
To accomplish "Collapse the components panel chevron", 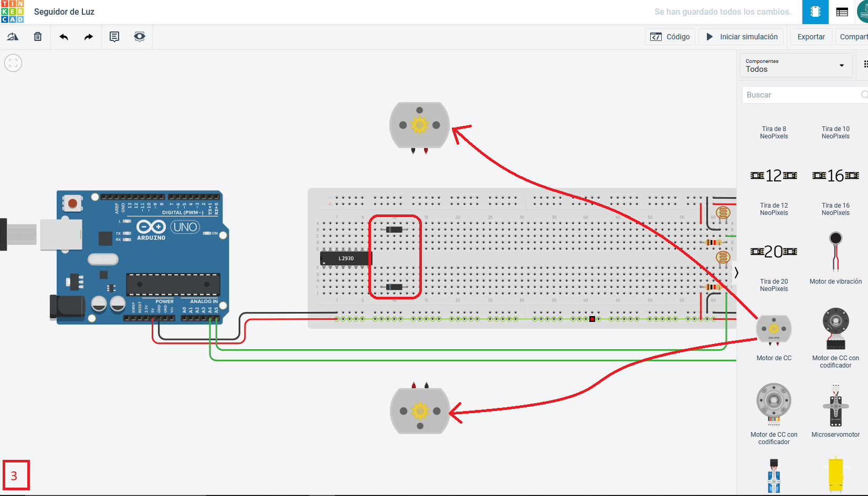I will (x=736, y=273).
